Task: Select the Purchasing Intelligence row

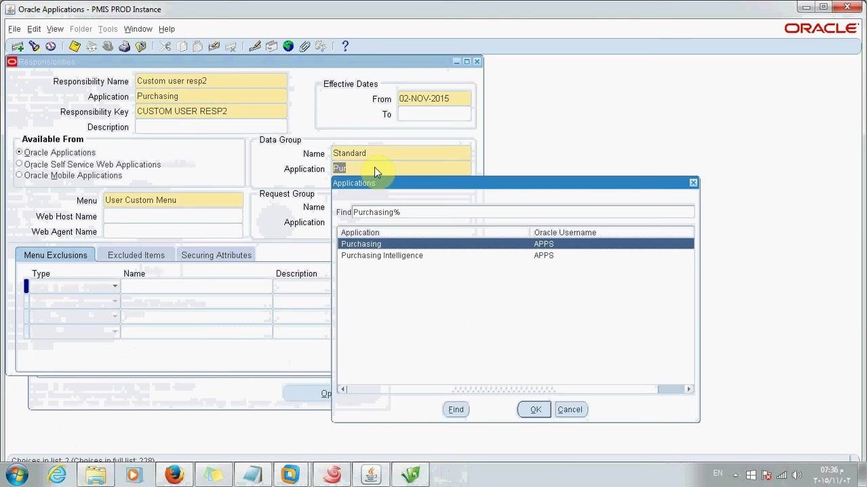Action: click(x=516, y=256)
